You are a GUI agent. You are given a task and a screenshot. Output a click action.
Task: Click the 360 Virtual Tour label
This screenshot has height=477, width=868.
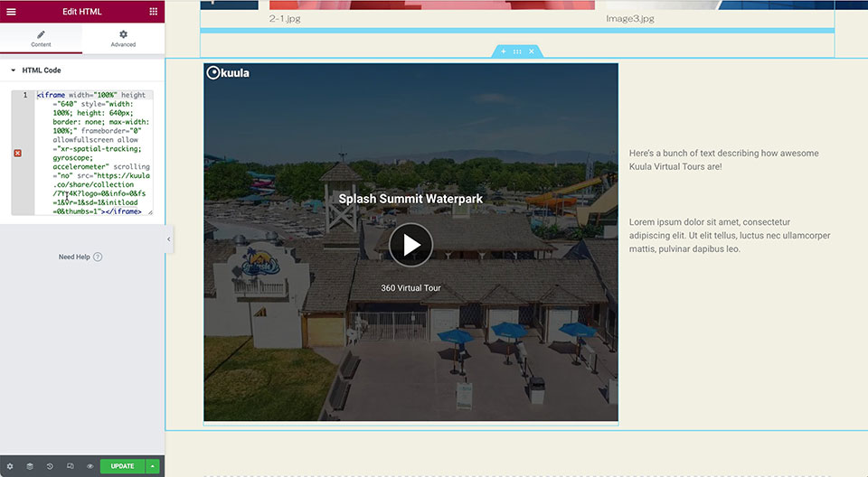click(410, 288)
